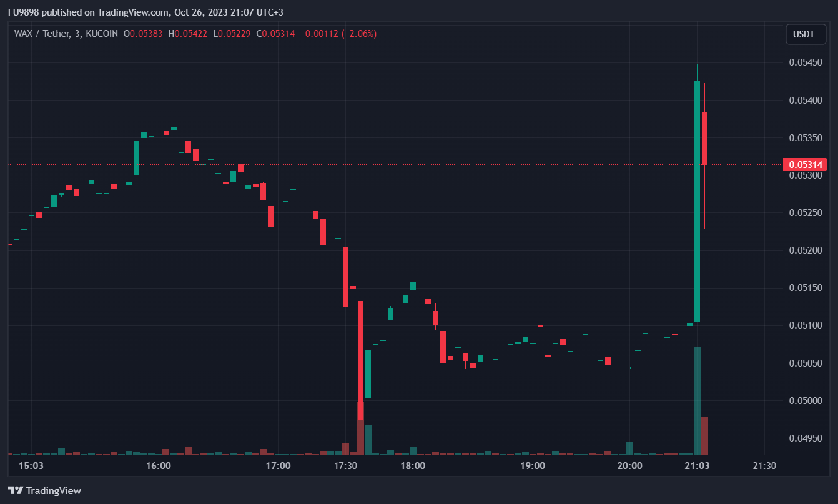Screen dimensions: 838x504
Task: Click the 21:30 time axis label
Action: [x=764, y=466]
